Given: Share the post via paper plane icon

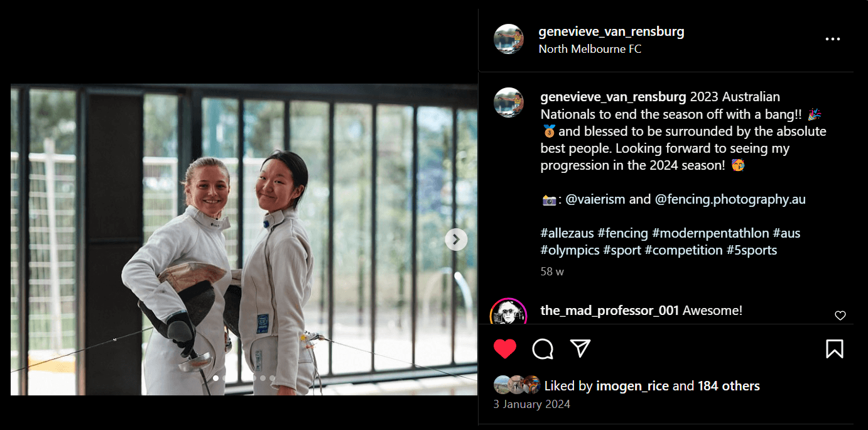Looking at the screenshot, I should (x=580, y=348).
